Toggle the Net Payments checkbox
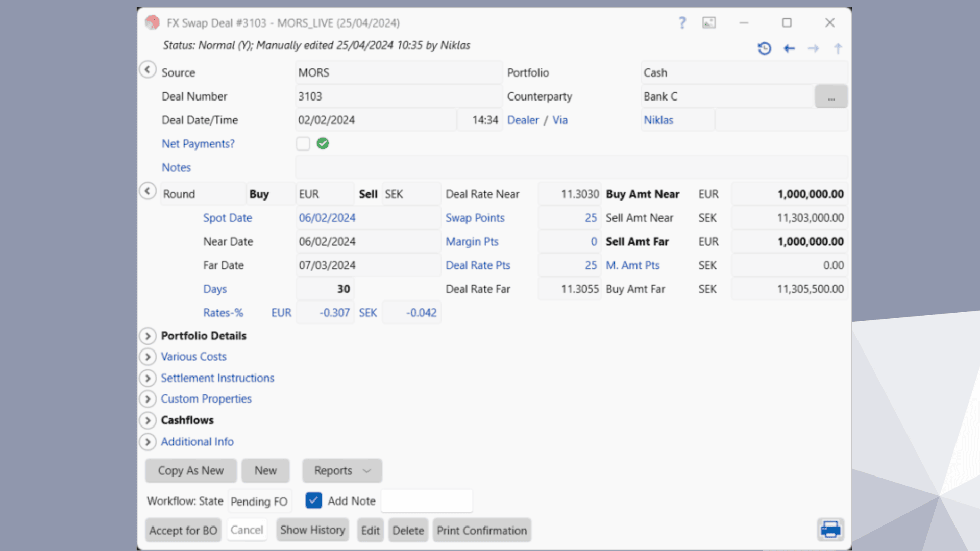The width and height of the screenshot is (980, 551). pyautogui.click(x=303, y=143)
